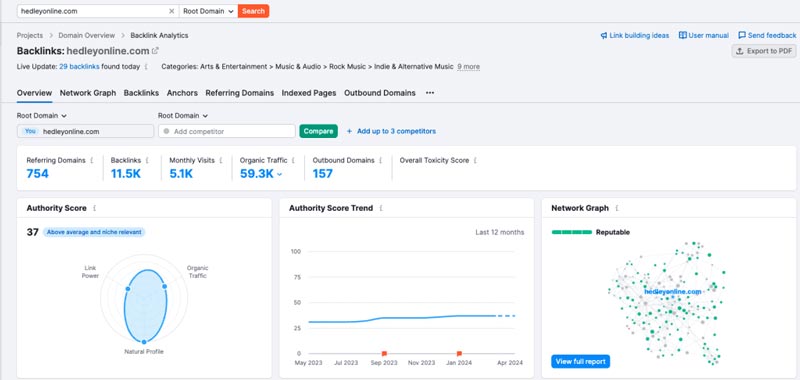The width and height of the screenshot is (800, 380).
Task: Click the plus icon for adding competitors
Action: click(x=349, y=131)
